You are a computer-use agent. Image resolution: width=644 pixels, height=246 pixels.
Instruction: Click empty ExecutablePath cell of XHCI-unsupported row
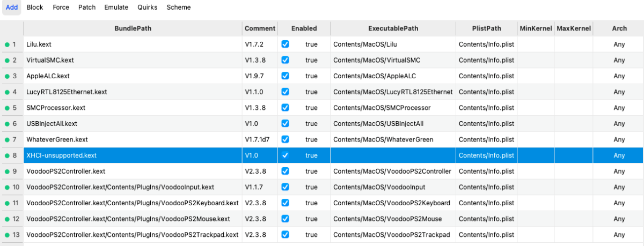393,155
